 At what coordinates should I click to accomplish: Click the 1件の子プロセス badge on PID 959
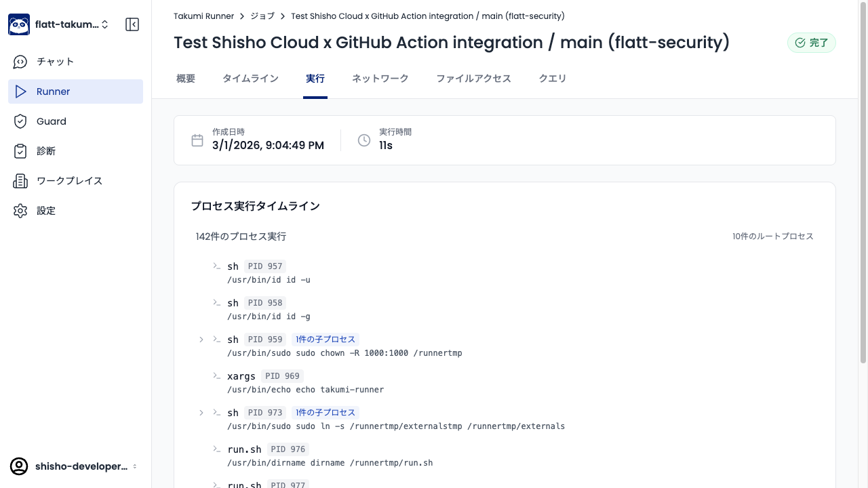[x=325, y=340]
